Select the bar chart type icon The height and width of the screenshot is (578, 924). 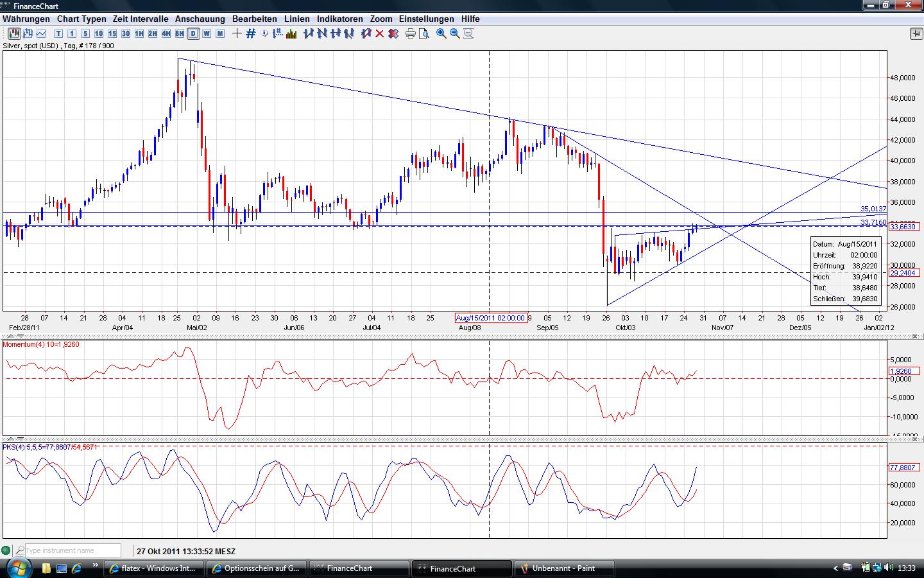pyautogui.click(x=28, y=33)
